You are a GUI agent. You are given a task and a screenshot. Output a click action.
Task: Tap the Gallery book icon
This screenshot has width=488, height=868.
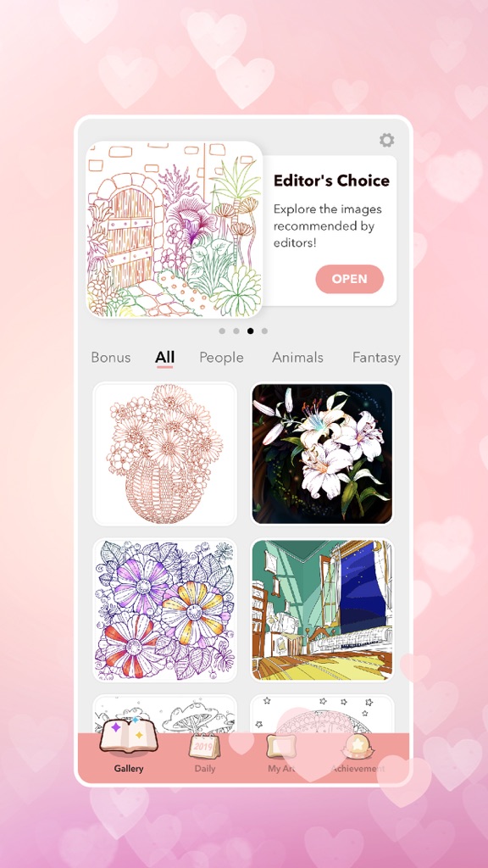[129, 735]
